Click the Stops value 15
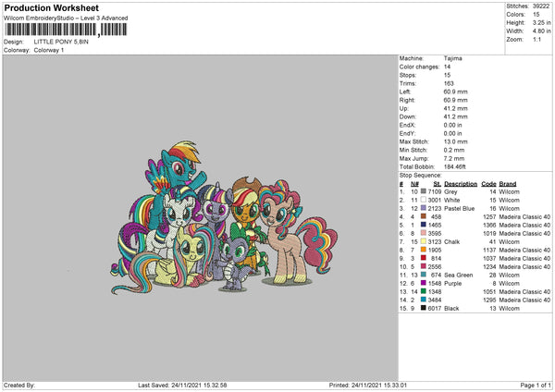The image size is (555, 392). [x=447, y=75]
